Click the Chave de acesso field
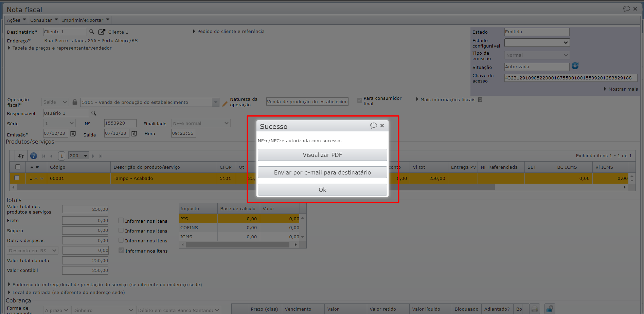The width and height of the screenshot is (644, 314). click(x=571, y=78)
